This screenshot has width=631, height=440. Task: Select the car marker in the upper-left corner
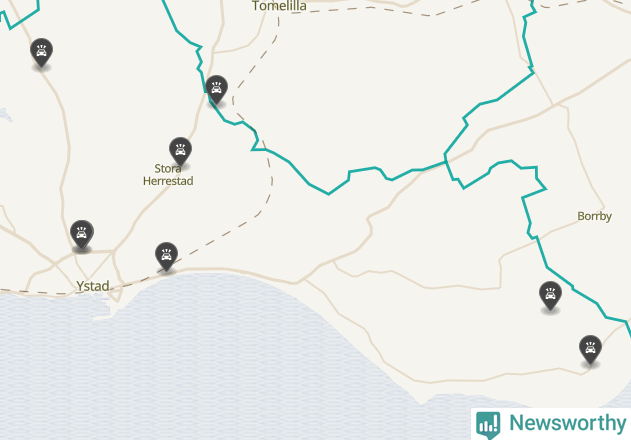(x=41, y=53)
